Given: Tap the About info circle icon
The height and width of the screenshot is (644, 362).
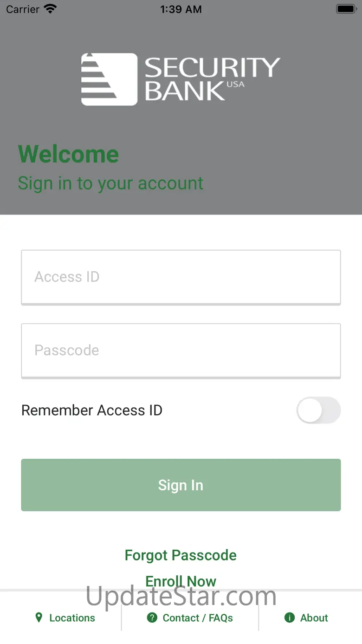Looking at the screenshot, I should [290, 618].
